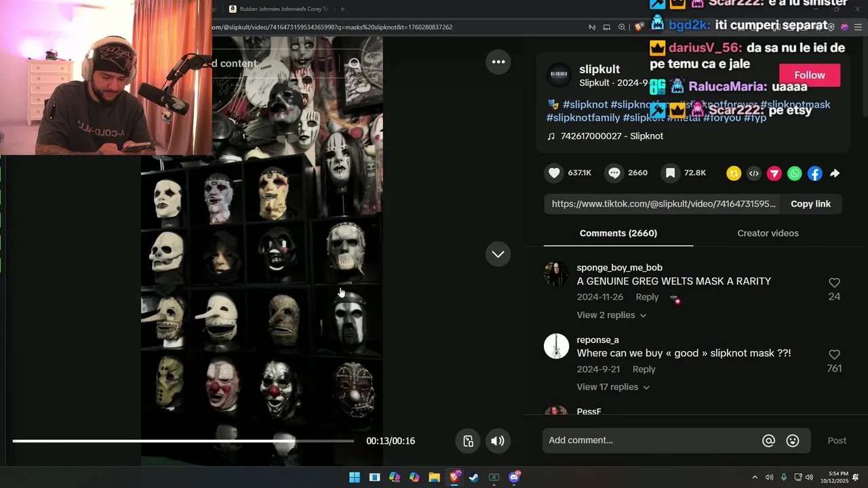Expand View 2 replies
The height and width of the screenshot is (488, 868).
[x=611, y=315]
